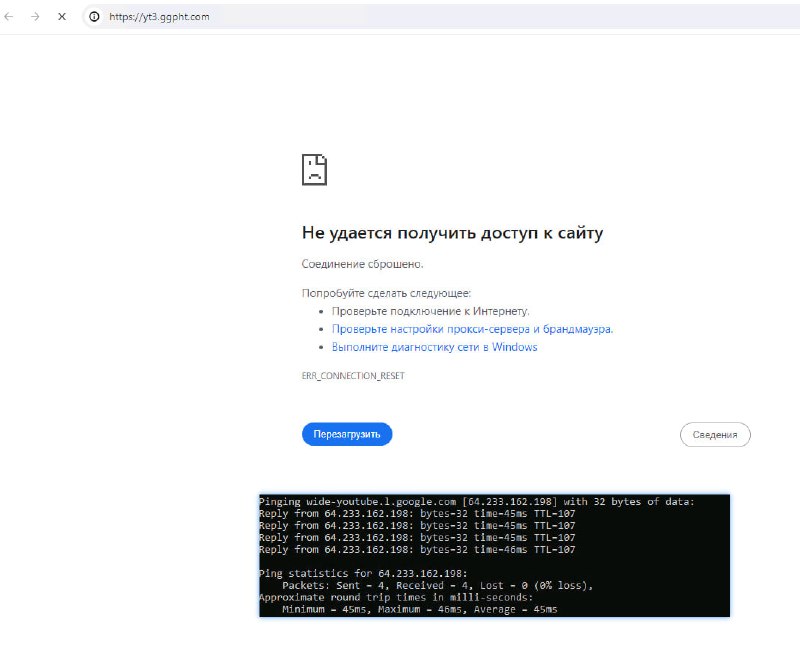800x647 pixels.
Task: Open internet connection check suggestion link
Action: (x=431, y=310)
